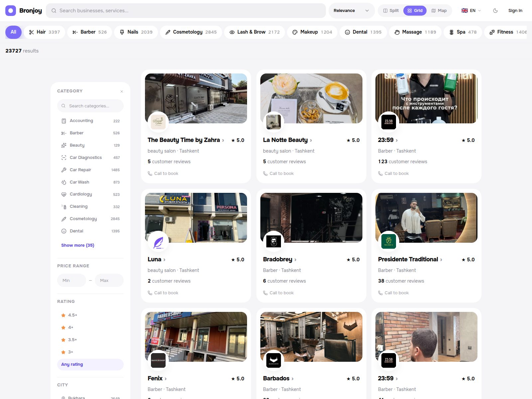Viewport: 532px width, 399px height.
Task: Click the Luna feather logo avatar
Action: pyautogui.click(x=158, y=242)
